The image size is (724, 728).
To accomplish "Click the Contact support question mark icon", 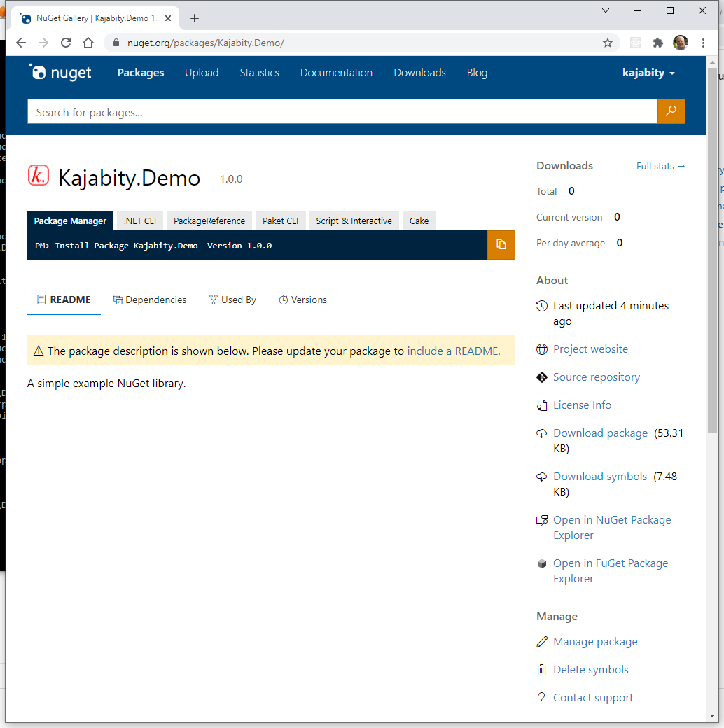I will 541,697.
